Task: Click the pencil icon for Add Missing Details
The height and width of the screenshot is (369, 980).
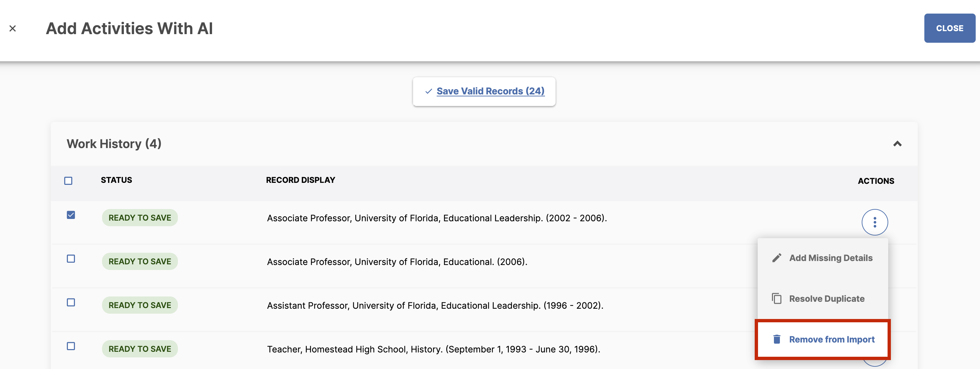Action: [777, 258]
